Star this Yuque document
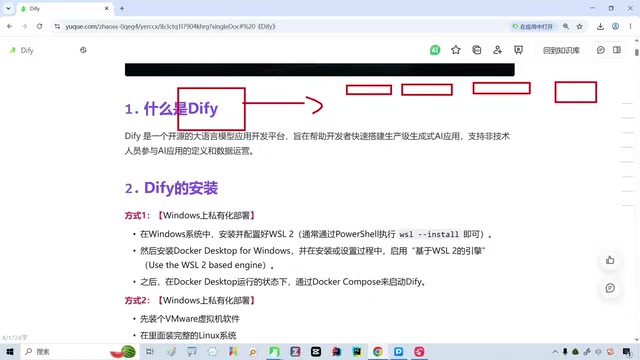This screenshot has width=640, height=360. click(x=456, y=50)
